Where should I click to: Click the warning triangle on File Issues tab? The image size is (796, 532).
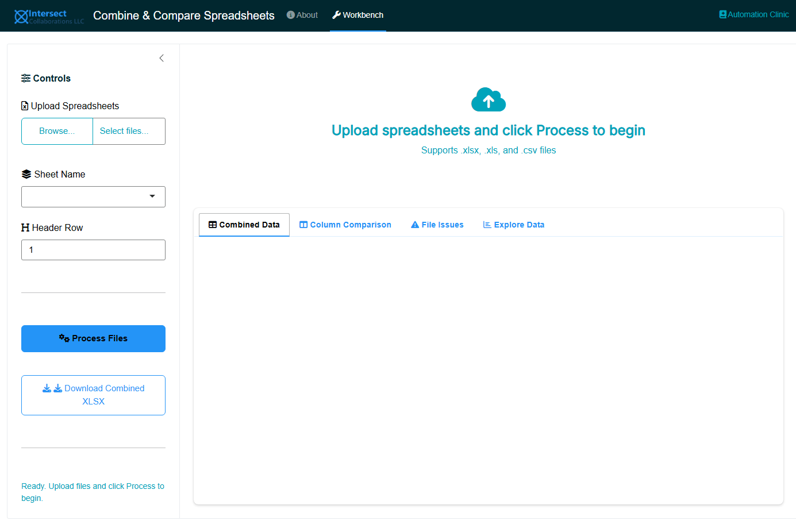pyautogui.click(x=415, y=224)
